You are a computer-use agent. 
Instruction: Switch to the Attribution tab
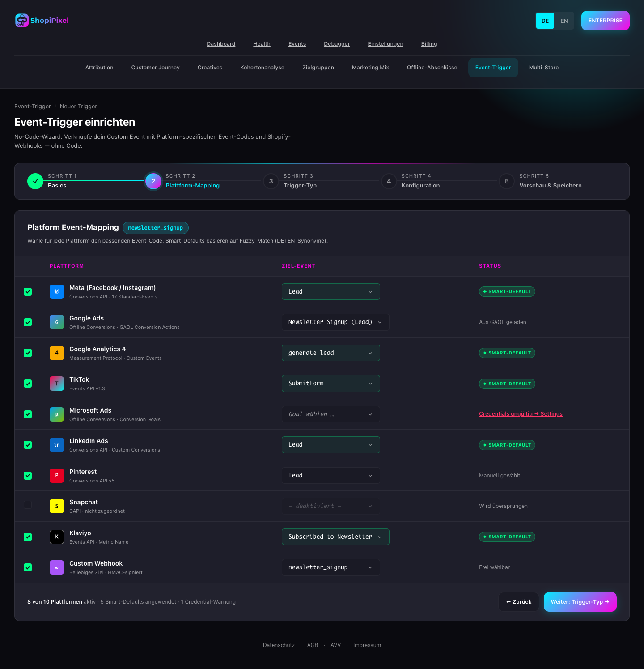point(99,68)
